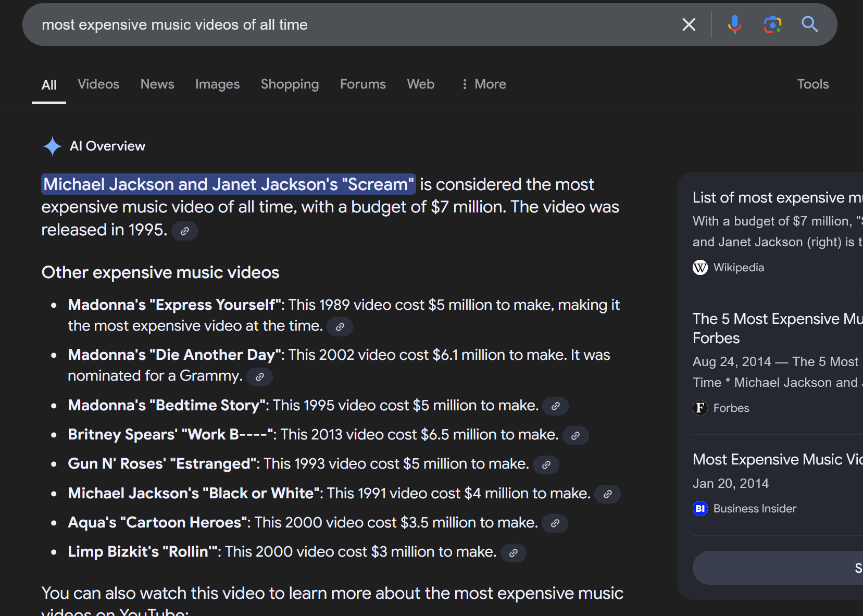Click the 'Gun N' Roses' "Estranged"' bold text
This screenshot has height=616, width=863.
pyautogui.click(x=162, y=464)
